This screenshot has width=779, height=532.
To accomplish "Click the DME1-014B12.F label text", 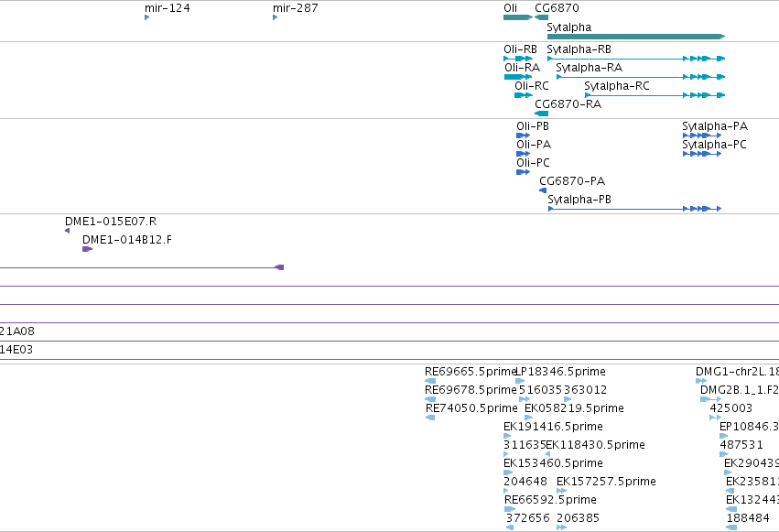I will coord(127,240).
